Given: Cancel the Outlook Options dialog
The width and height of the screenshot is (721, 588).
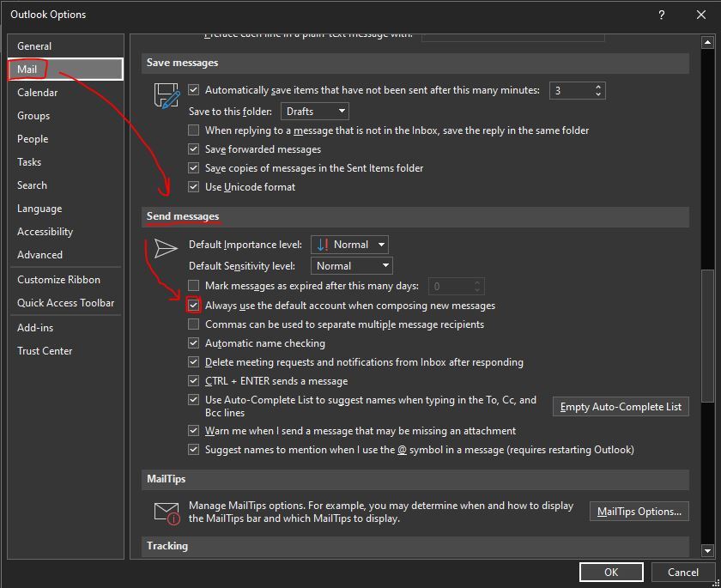Looking at the screenshot, I should 683,573.
